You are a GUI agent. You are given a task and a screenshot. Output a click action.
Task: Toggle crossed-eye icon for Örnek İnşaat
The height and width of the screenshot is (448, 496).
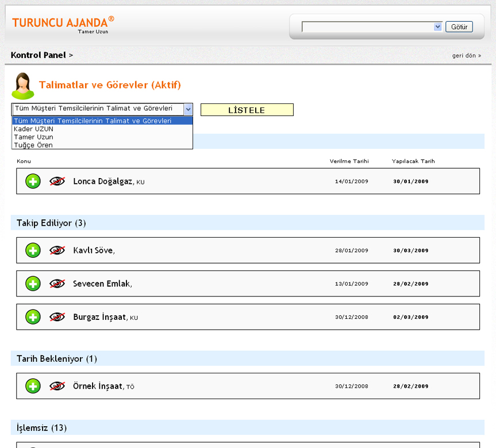[57, 386]
